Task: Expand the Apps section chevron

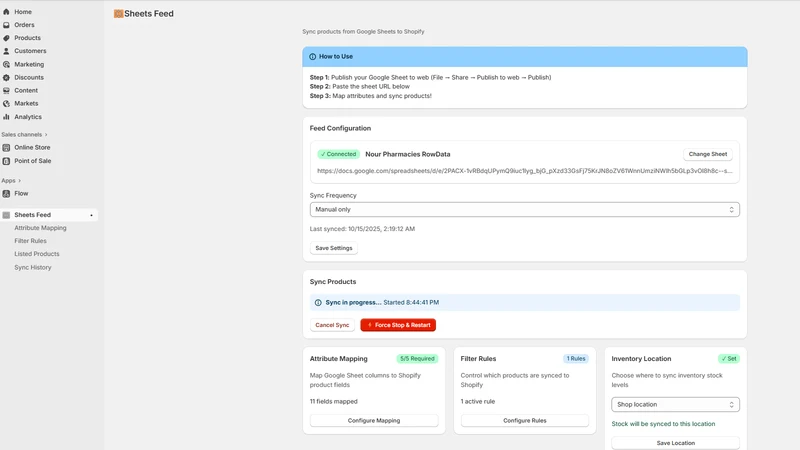Action: coord(19,181)
